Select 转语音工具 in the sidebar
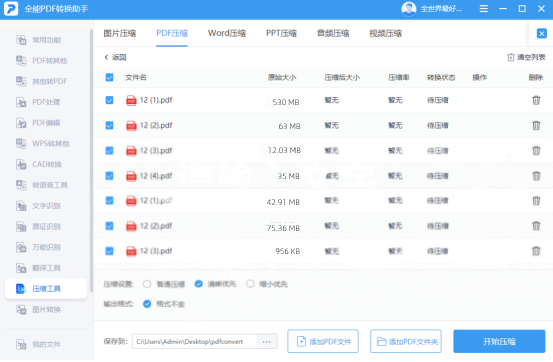 tap(42, 185)
